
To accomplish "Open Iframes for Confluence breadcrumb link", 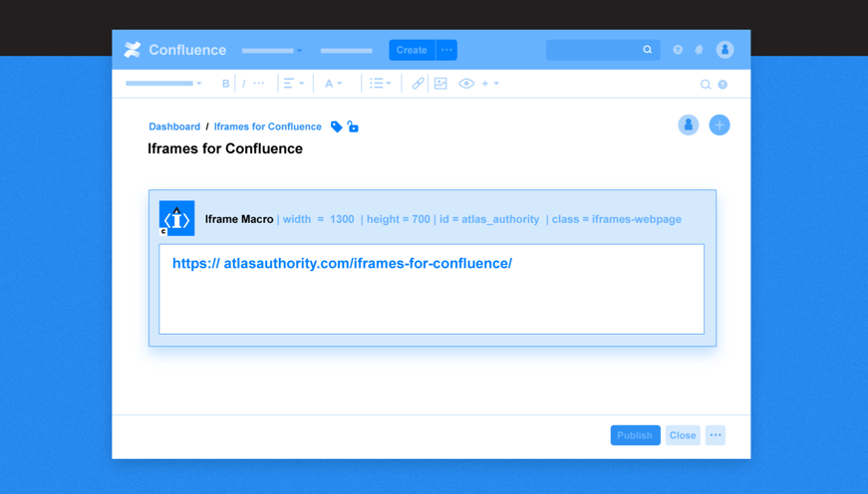I will 268,126.
